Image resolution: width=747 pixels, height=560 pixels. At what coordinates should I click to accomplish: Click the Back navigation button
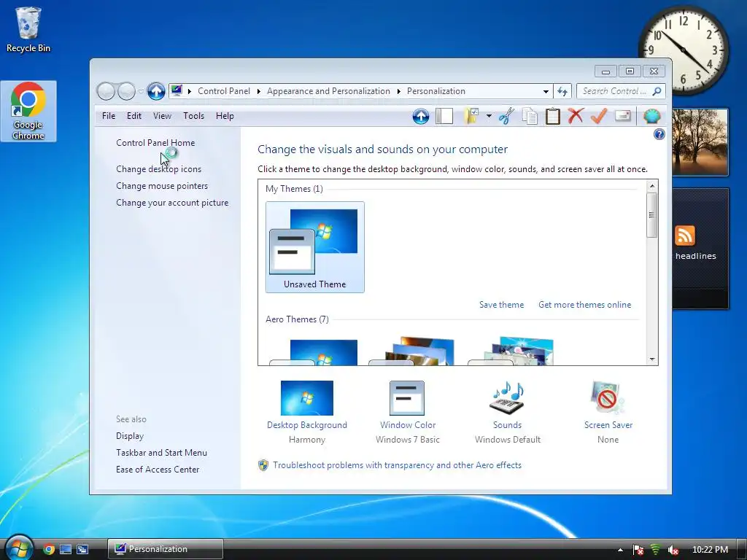click(x=106, y=91)
